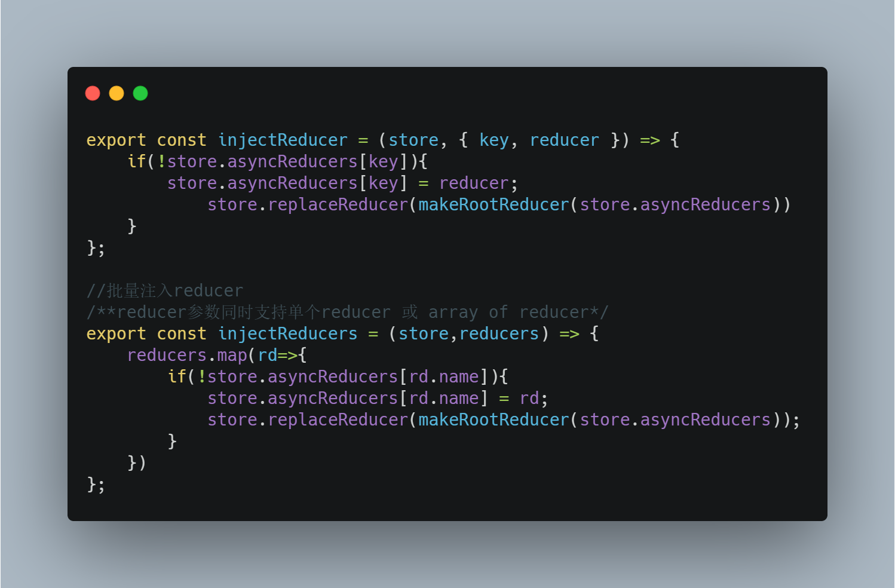Viewport: 895px width, 588px height.
Task: Click the key parameter in first function signature
Action: click(x=494, y=140)
